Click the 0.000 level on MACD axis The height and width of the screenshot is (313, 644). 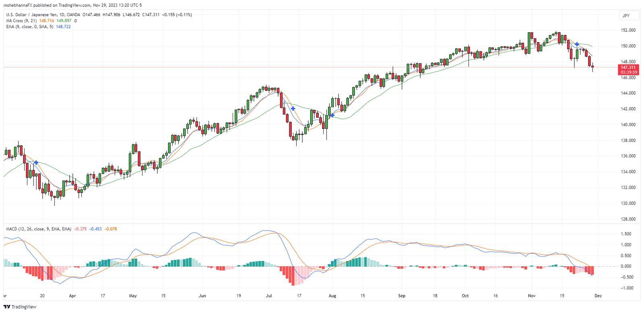tap(625, 266)
